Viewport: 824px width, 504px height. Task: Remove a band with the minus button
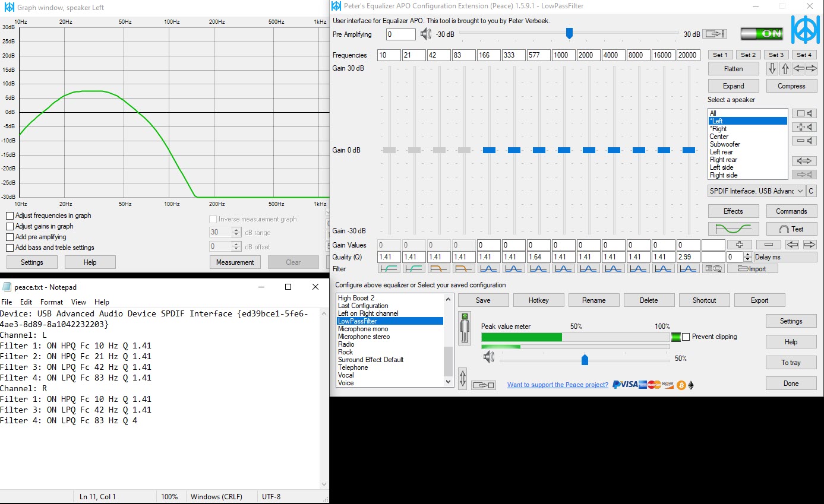click(768, 245)
